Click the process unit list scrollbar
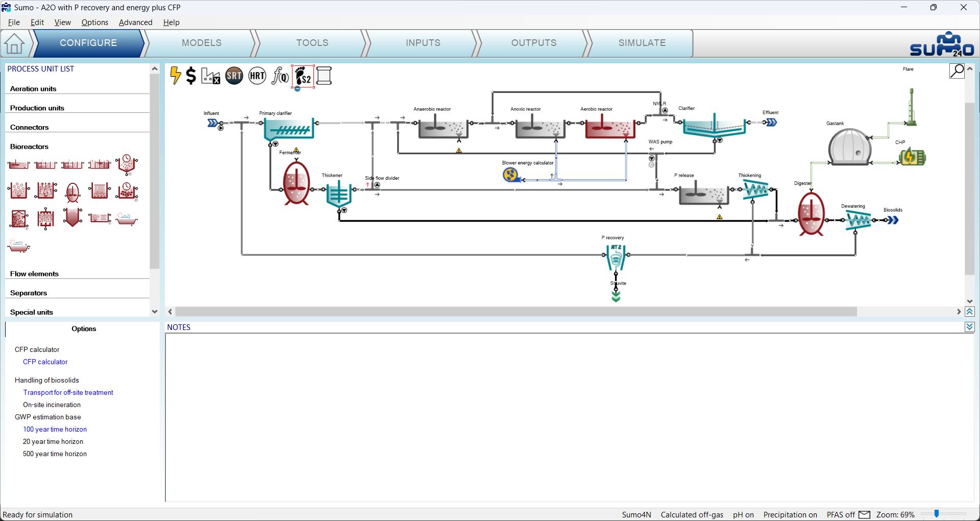Image resolution: width=980 pixels, height=521 pixels. [155, 172]
